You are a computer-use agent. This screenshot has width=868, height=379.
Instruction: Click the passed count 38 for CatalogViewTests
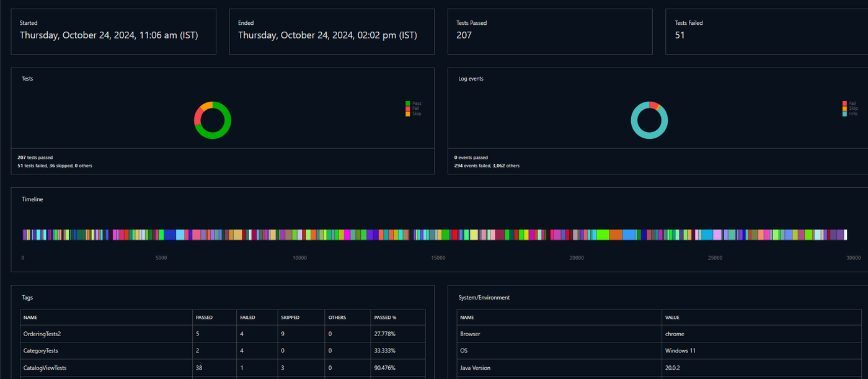pos(198,368)
